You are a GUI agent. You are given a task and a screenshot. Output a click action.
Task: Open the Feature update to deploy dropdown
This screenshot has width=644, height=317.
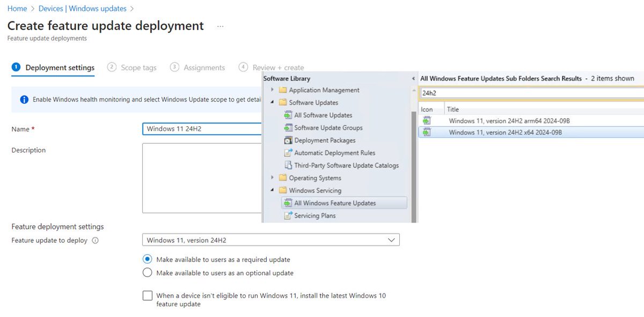click(271, 240)
